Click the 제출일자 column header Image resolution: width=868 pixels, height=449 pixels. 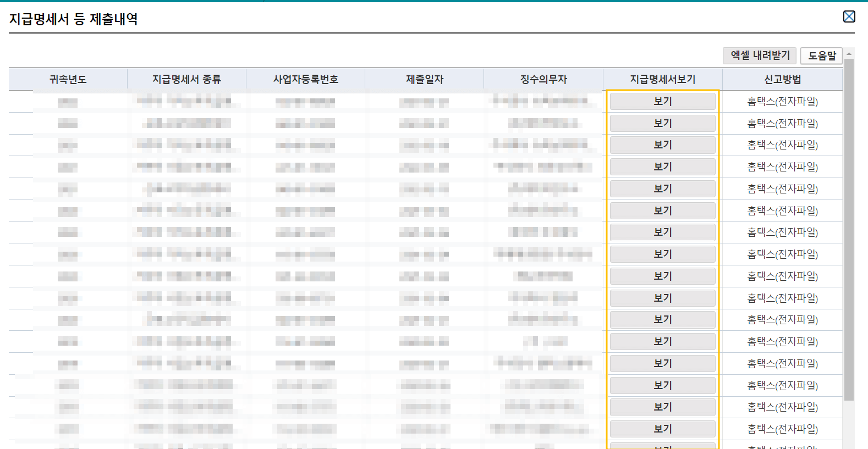coord(424,80)
